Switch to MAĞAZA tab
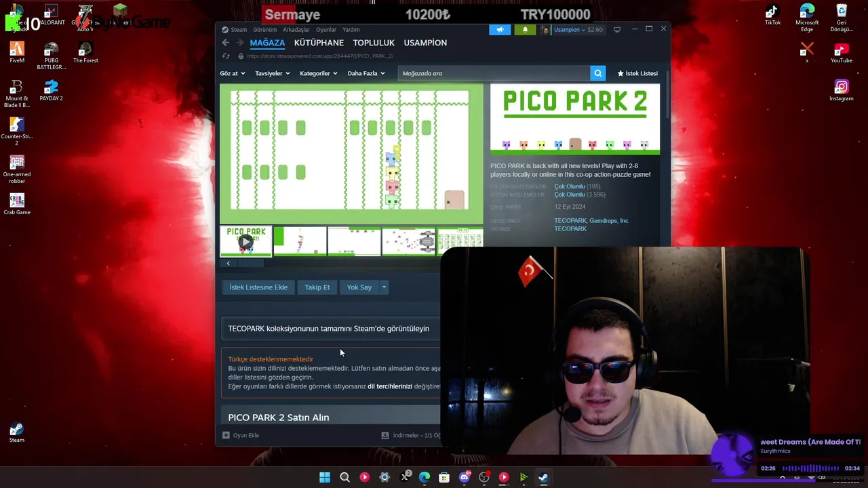 click(267, 43)
